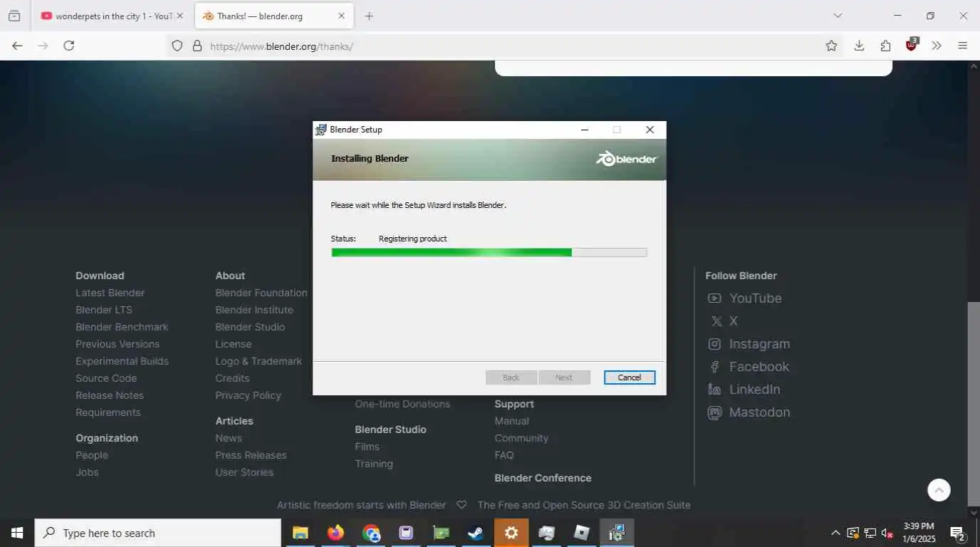This screenshot has width=980, height=547.
Task: Click the Firefox View icon
Action: [14, 16]
